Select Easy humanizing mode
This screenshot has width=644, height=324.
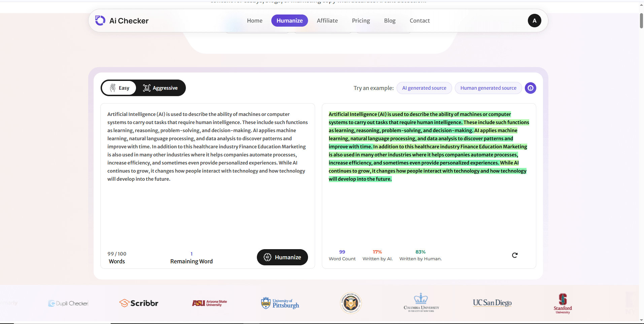[119, 88]
